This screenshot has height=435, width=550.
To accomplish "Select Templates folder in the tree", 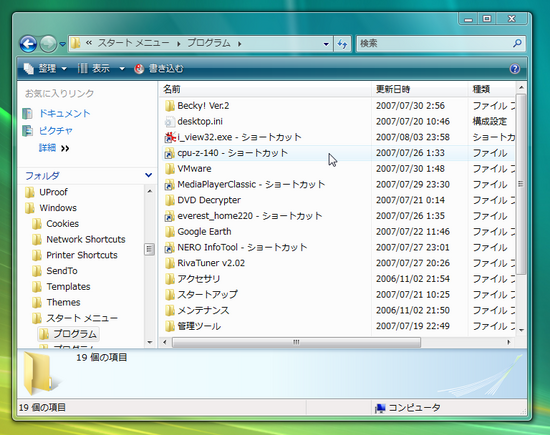I will [x=68, y=287].
